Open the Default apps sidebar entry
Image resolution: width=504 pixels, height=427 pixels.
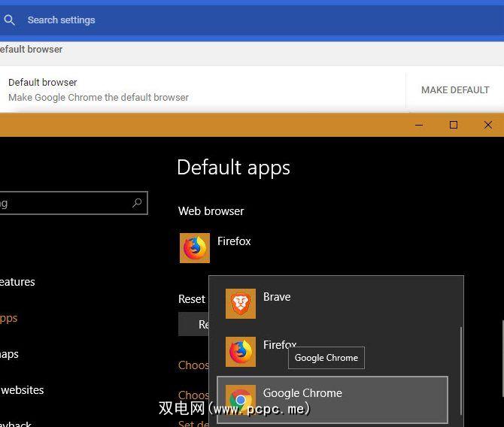coord(9,318)
